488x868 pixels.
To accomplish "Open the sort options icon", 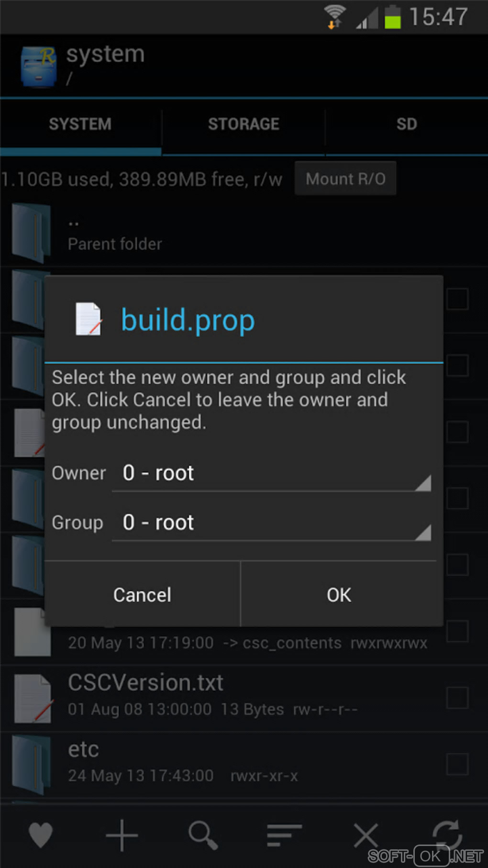I will coord(284,835).
